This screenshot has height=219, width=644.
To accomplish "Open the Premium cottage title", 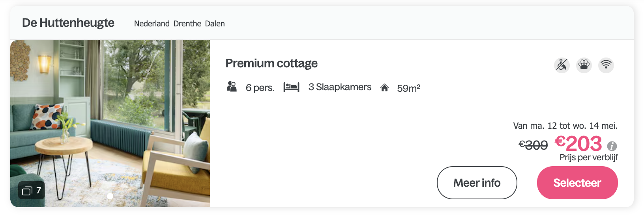I will click(271, 63).
